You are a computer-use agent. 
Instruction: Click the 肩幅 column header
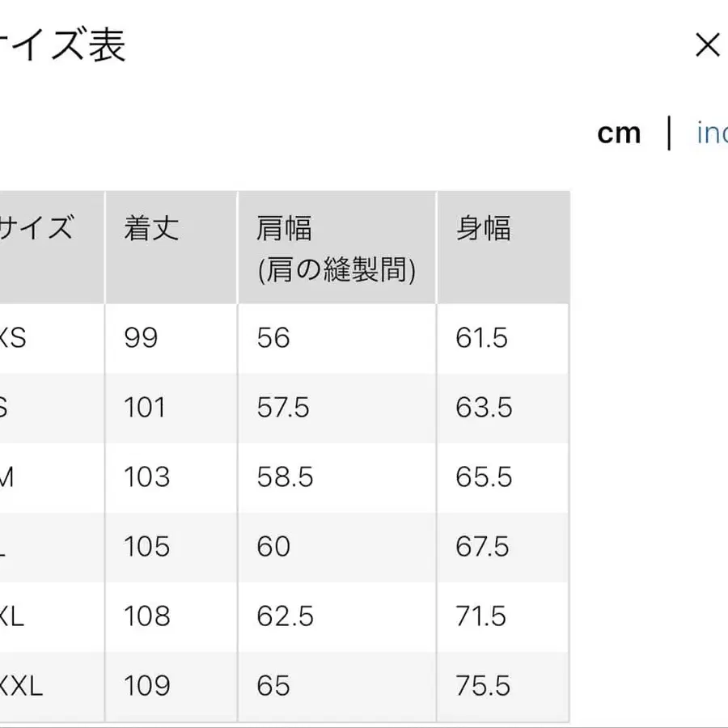tap(281, 229)
